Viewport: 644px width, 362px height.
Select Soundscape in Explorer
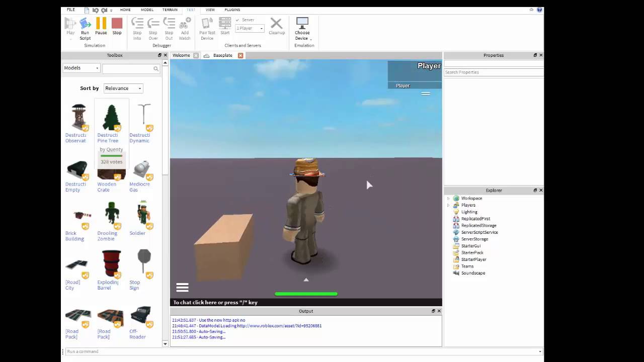click(x=473, y=273)
